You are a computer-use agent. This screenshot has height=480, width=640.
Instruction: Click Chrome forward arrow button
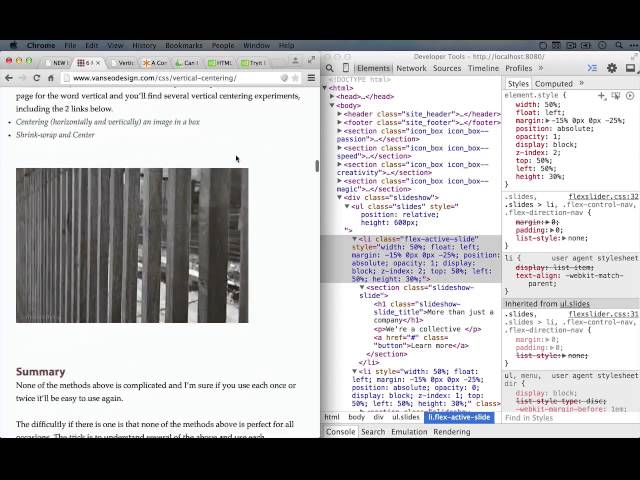(22, 78)
